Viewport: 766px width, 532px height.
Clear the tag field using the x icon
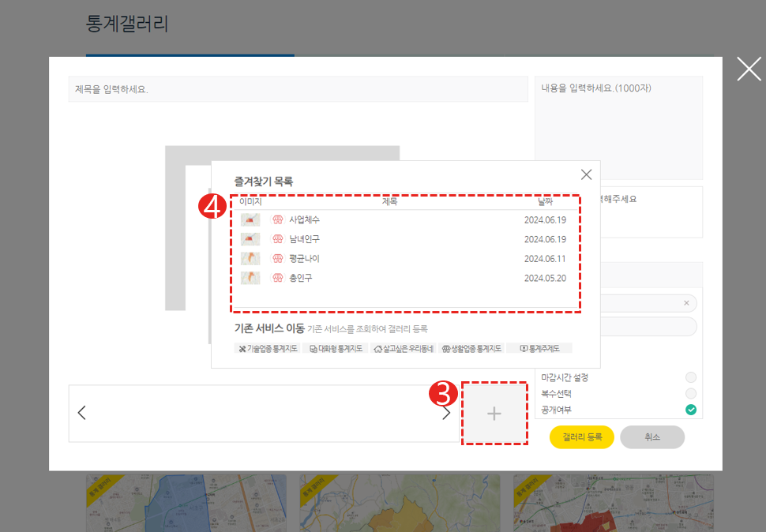pos(686,302)
